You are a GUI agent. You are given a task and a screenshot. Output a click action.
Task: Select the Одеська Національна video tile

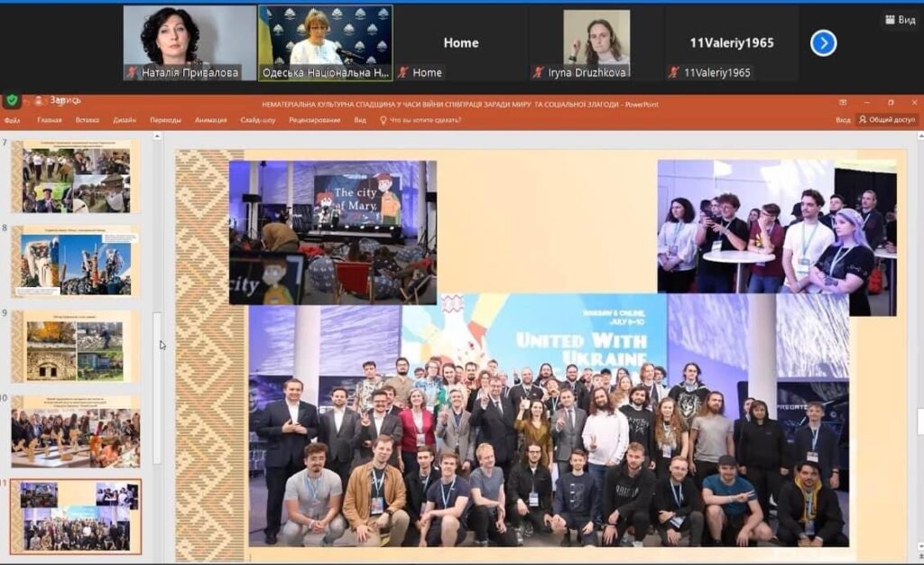pos(325,43)
